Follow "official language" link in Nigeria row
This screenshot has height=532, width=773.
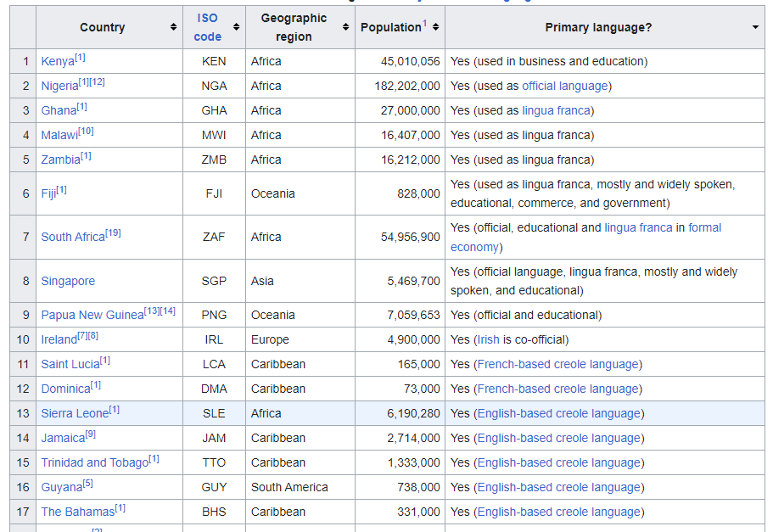(565, 86)
